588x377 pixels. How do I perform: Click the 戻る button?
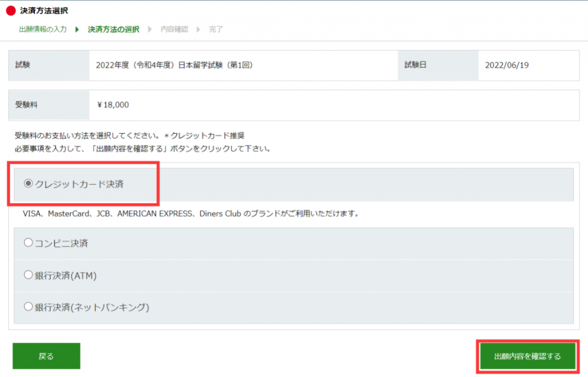point(46,356)
